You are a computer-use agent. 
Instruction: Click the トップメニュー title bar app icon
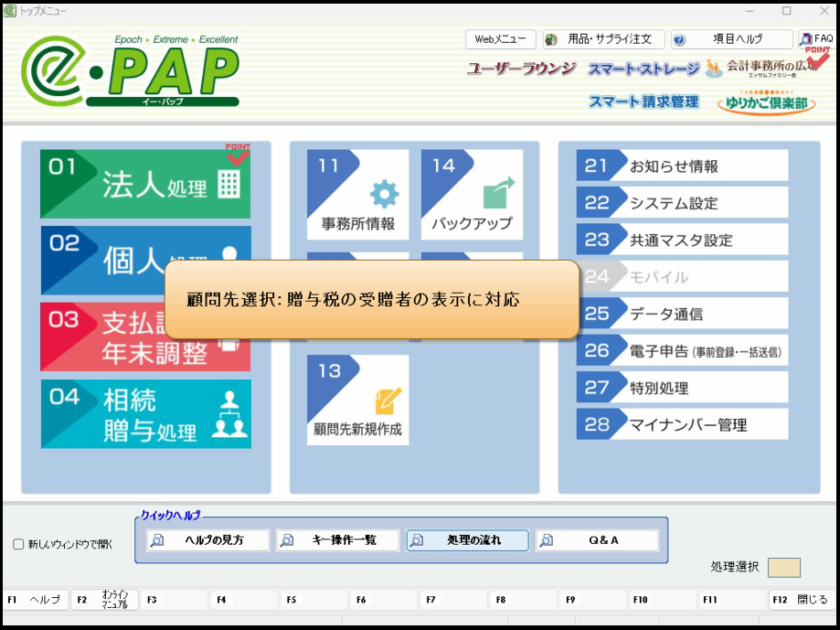[x=10, y=10]
